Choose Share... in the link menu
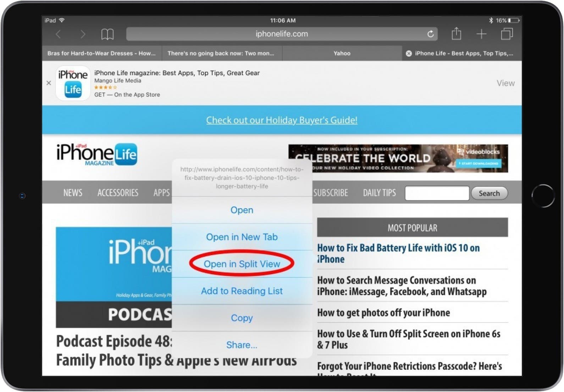 coord(242,345)
